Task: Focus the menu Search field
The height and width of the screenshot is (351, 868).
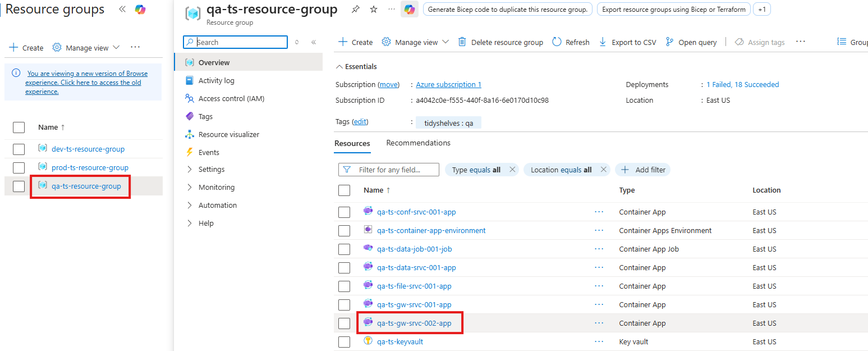Action: (x=235, y=42)
